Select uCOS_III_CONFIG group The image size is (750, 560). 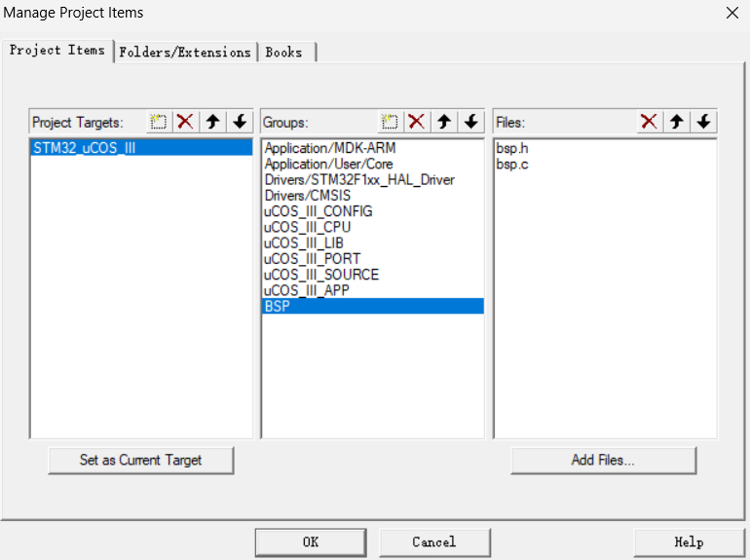[373, 211]
